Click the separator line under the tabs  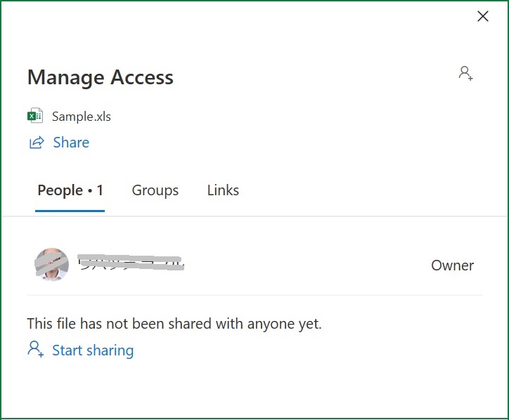coord(254,216)
